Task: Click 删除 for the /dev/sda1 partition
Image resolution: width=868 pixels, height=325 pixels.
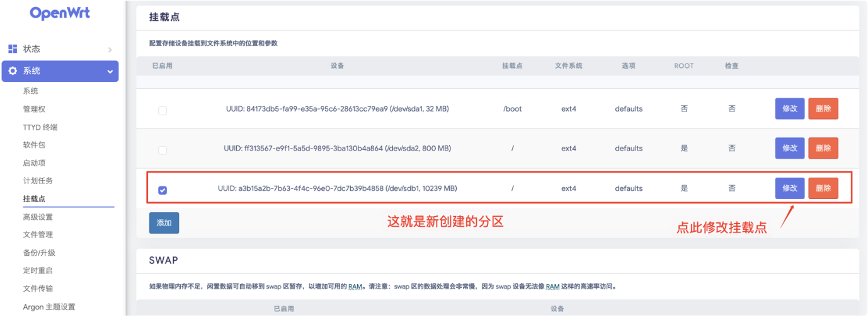Action: point(823,108)
